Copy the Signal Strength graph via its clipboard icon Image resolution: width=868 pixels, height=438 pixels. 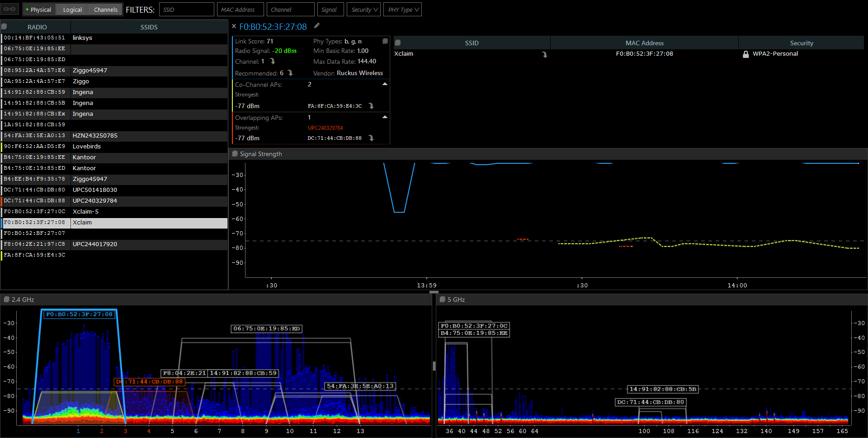click(235, 154)
